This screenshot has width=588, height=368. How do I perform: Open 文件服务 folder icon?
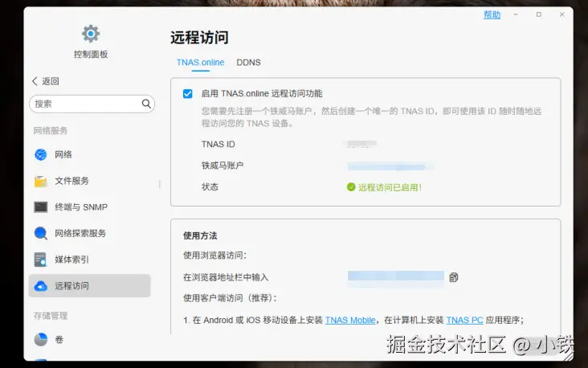pyautogui.click(x=41, y=181)
